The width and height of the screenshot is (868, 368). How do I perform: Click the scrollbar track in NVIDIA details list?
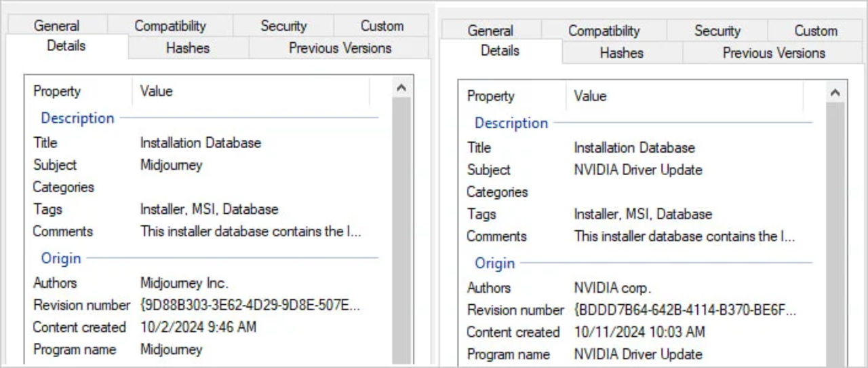coord(835,234)
